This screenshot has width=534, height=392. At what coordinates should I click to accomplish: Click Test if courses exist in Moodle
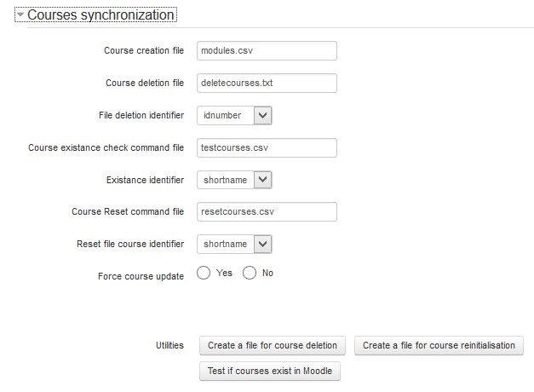click(270, 371)
